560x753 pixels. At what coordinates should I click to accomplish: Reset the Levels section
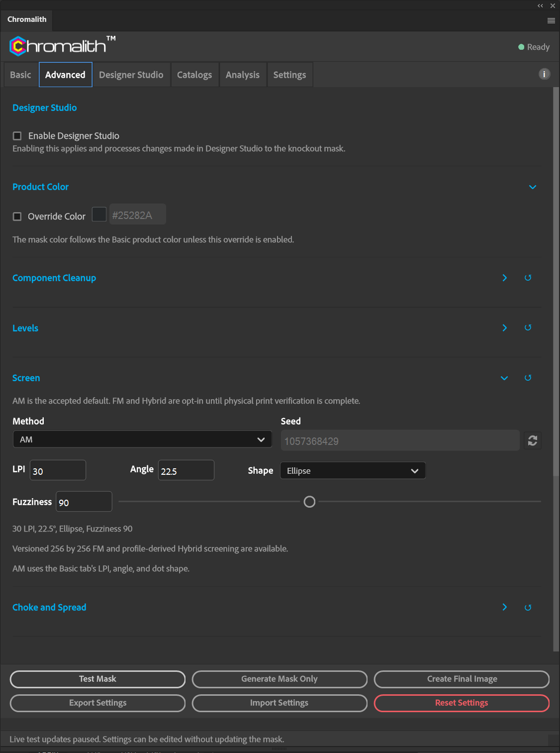point(528,327)
